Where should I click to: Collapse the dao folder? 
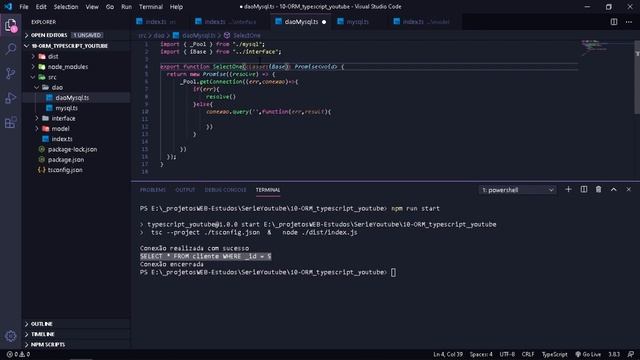click(x=76, y=87)
